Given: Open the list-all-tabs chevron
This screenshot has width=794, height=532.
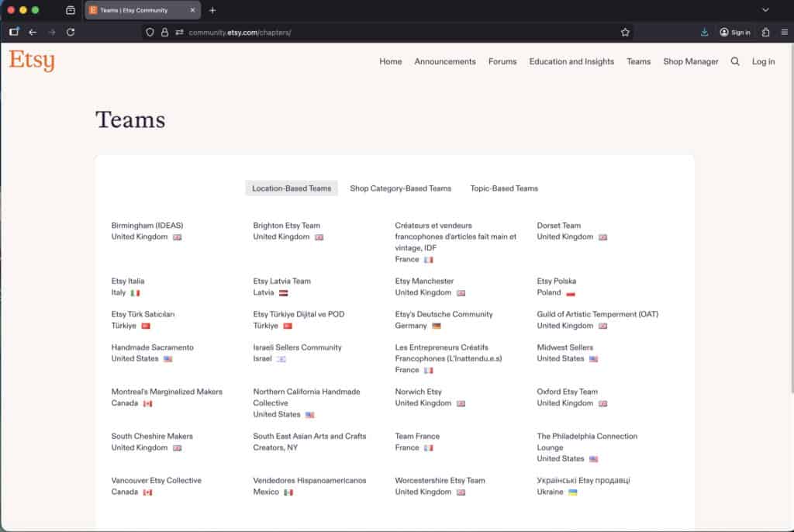Looking at the screenshot, I should 766,10.
